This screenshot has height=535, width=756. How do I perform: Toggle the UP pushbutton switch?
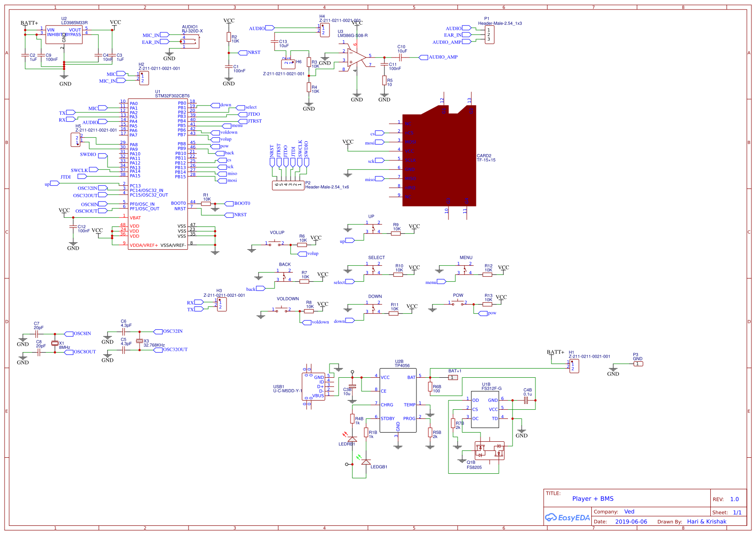(x=373, y=229)
